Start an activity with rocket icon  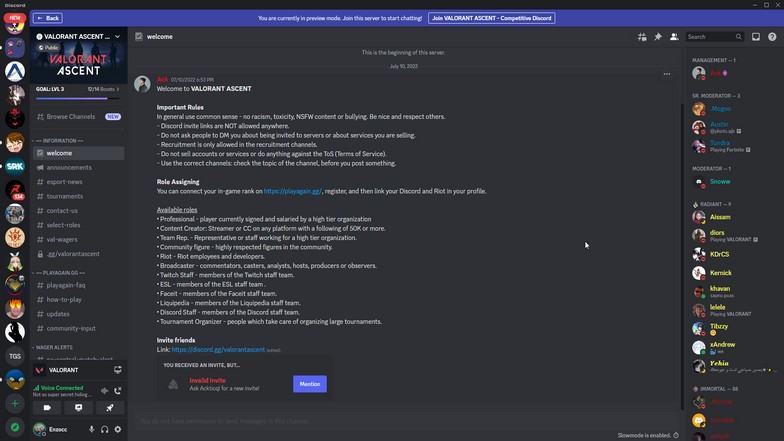[110, 408]
